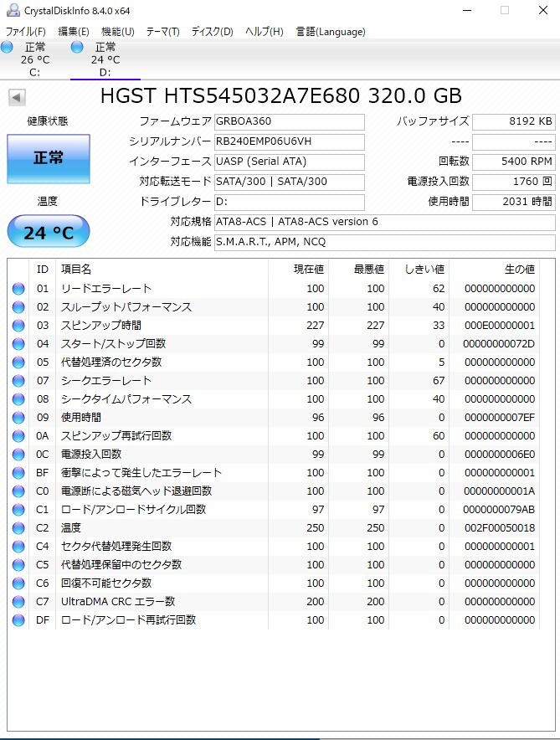Open the ファイル(F) menu

[x=25, y=32]
